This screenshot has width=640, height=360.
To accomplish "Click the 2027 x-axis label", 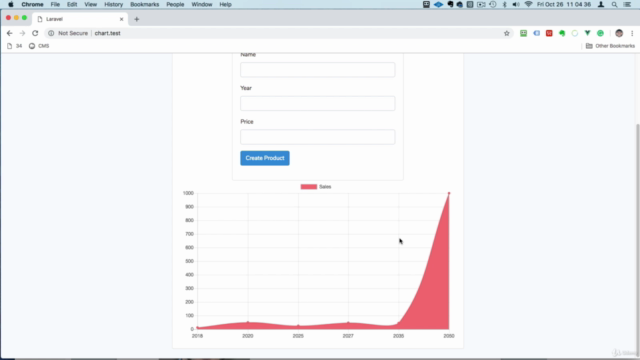I will pyautogui.click(x=348, y=336).
